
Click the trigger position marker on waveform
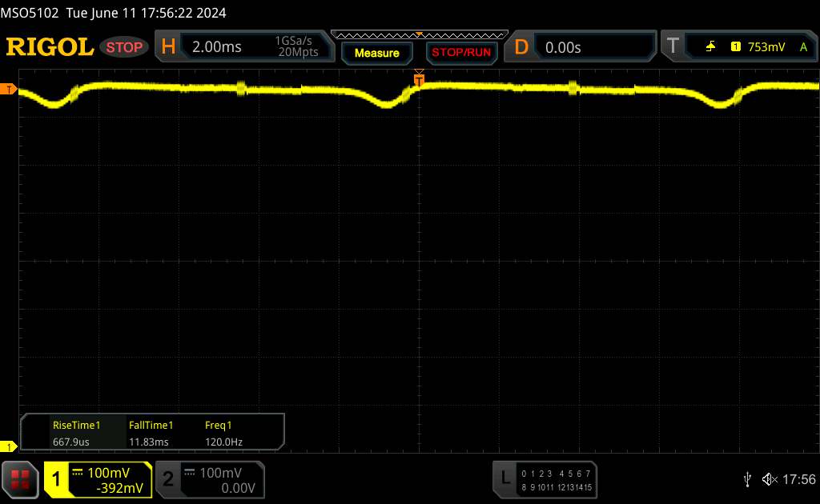419,79
